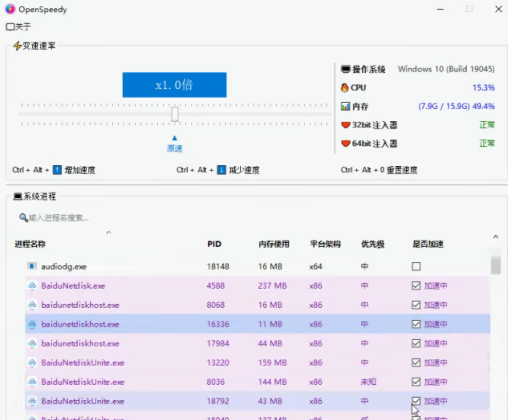Click the 32bit 注入器 status 正常
Screen dimensions: 508x420
pos(487,125)
